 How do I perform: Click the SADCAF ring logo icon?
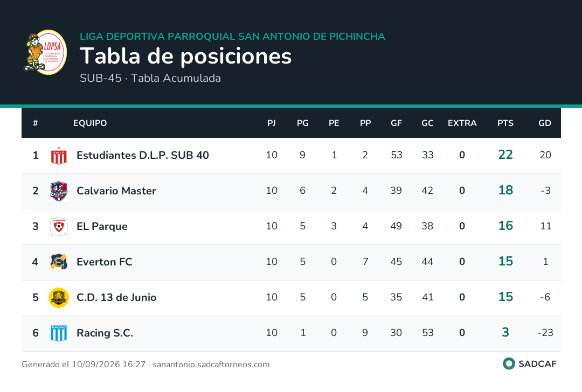tap(509, 363)
